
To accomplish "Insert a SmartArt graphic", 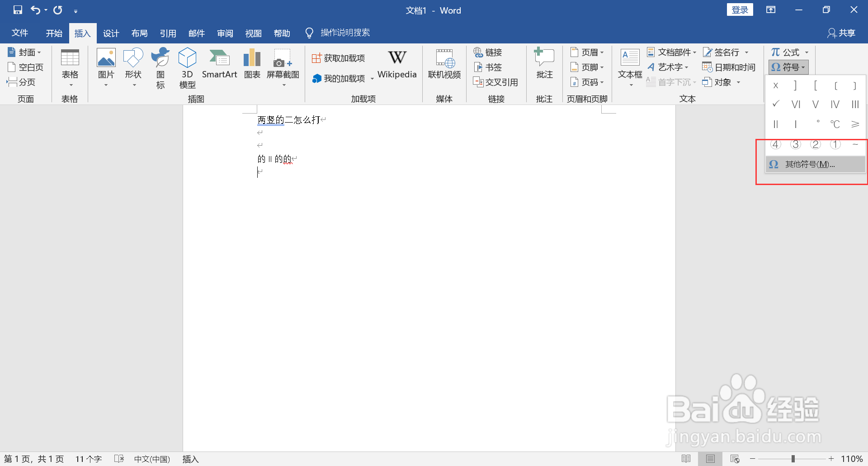I will point(220,66).
